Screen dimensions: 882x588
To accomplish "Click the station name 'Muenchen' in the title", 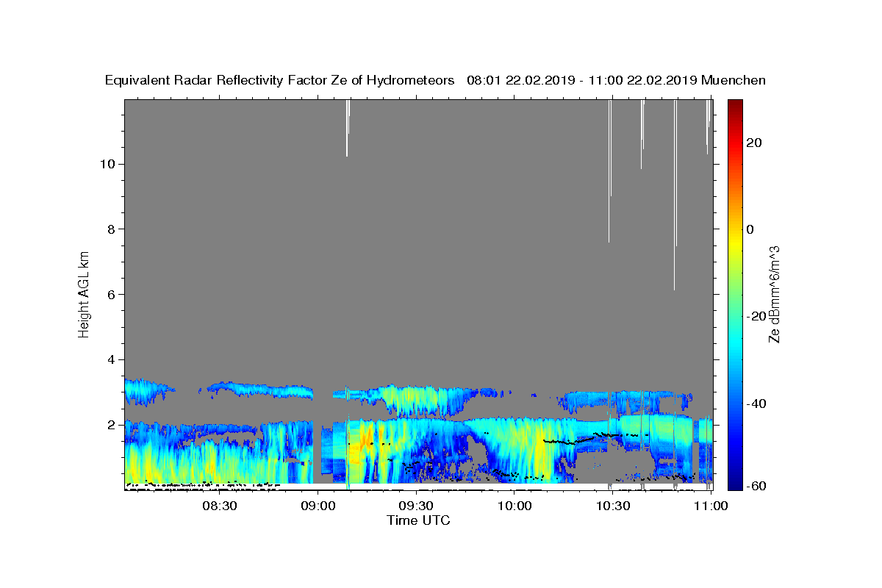I will coord(734,81).
